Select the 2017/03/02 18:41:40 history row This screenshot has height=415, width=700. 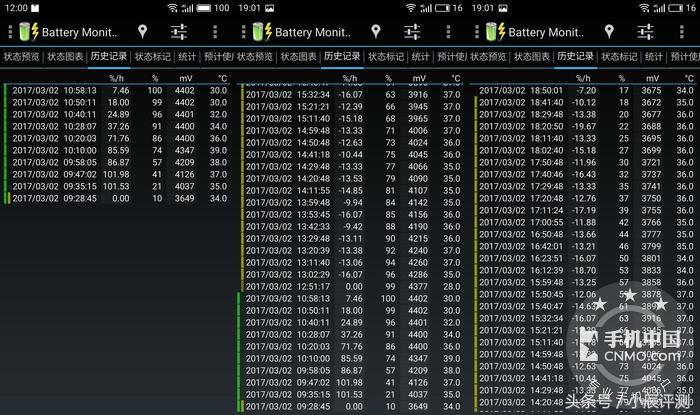[585, 103]
